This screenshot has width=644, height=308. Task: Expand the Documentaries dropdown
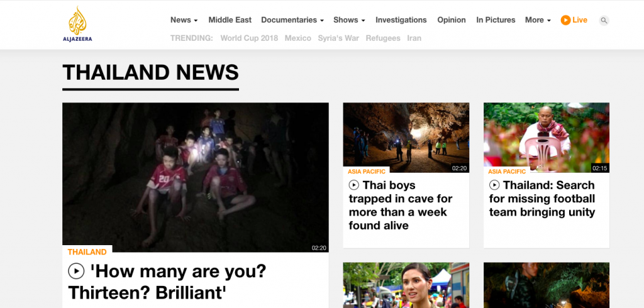point(292,20)
